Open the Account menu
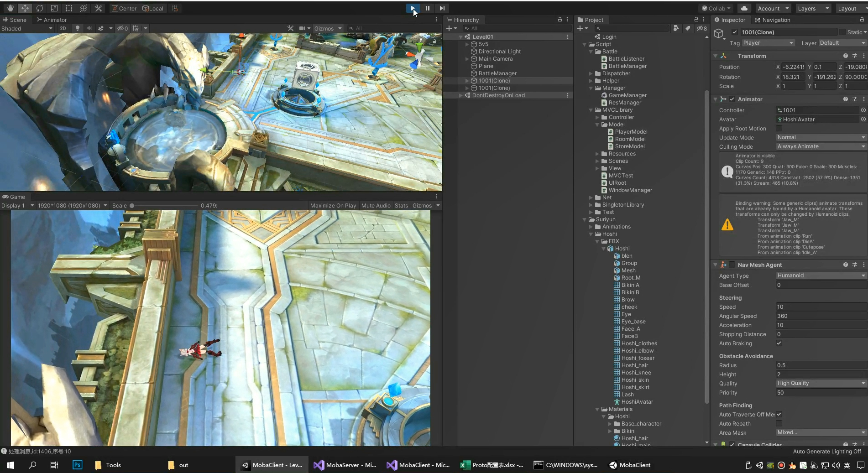The image size is (868, 473). 773,8
